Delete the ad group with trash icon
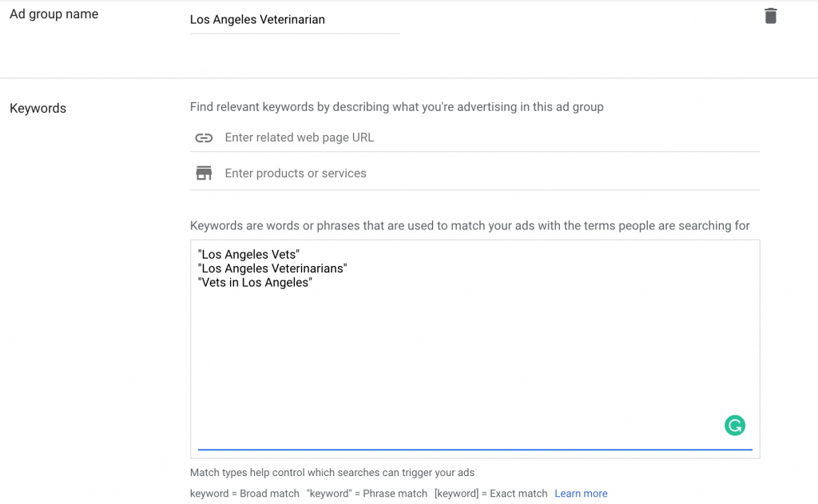 pyautogui.click(x=771, y=16)
